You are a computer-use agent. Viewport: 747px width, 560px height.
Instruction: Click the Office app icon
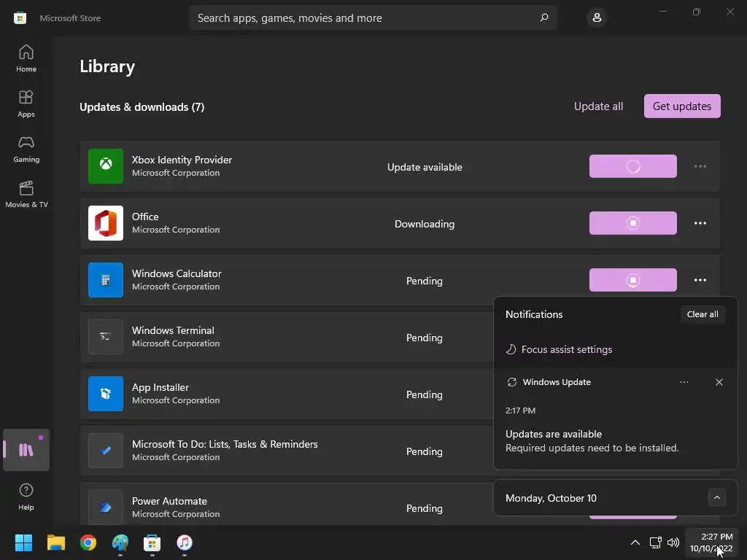106,223
